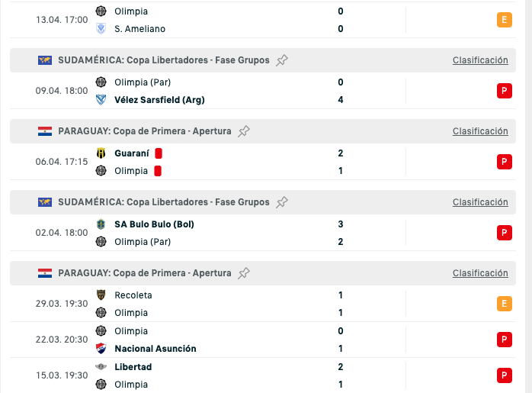This screenshot has height=393, width=532.
Task: Click the SA Bulo Bulo team logo
Action: pyautogui.click(x=101, y=224)
